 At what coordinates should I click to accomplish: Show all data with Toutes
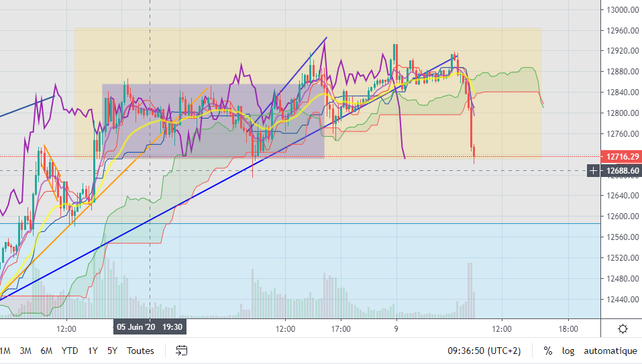[x=140, y=351]
